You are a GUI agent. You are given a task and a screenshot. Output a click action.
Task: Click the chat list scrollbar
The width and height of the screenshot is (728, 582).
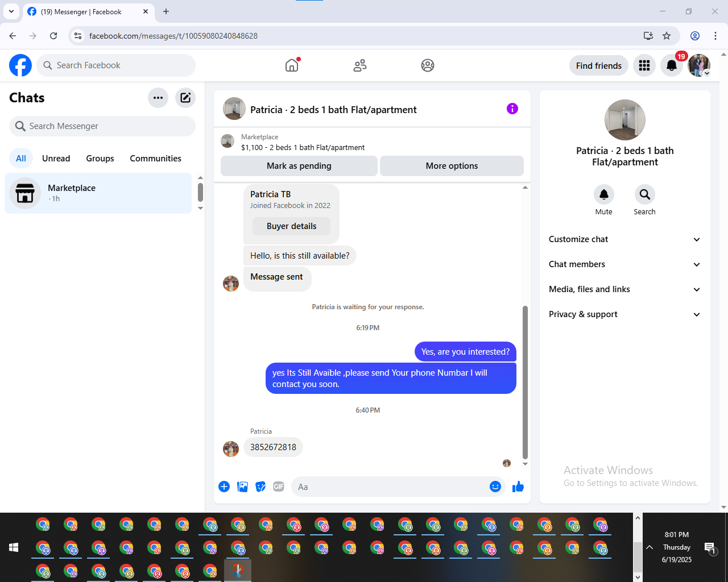200,192
